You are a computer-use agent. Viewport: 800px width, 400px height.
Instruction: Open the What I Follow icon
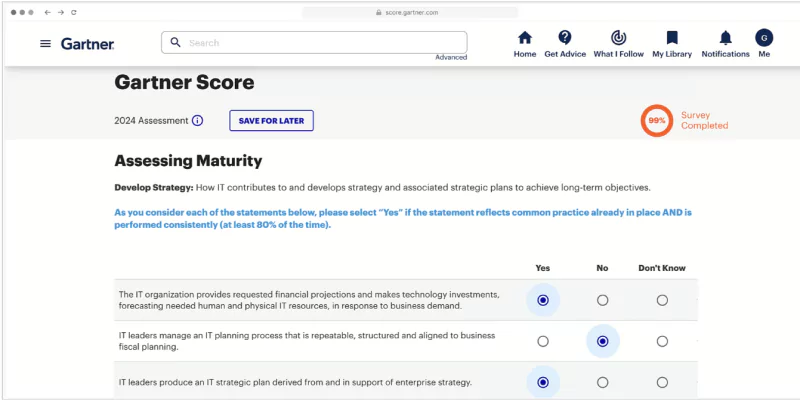(618, 38)
